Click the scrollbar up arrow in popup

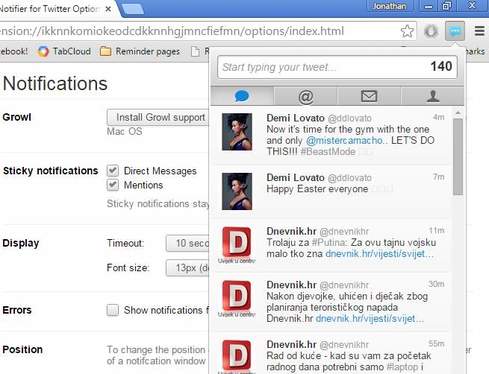coord(458,113)
